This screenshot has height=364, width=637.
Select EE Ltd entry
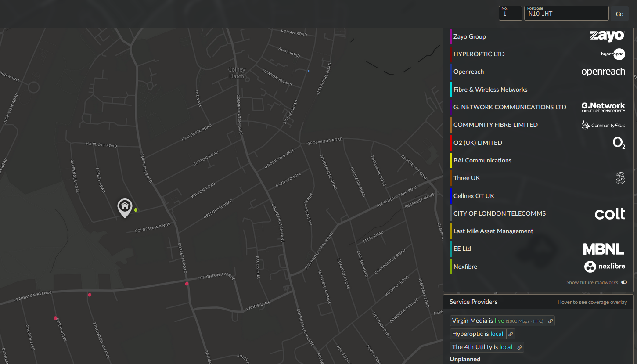(x=462, y=249)
